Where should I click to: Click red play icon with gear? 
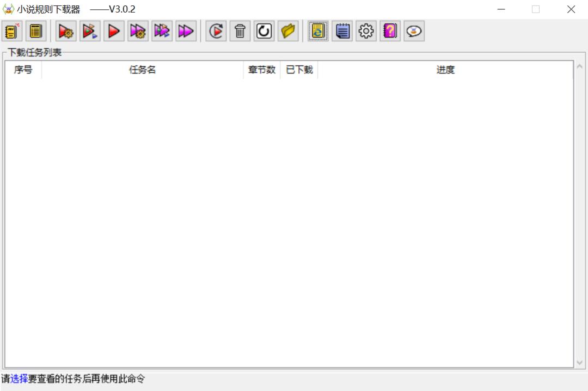66,31
